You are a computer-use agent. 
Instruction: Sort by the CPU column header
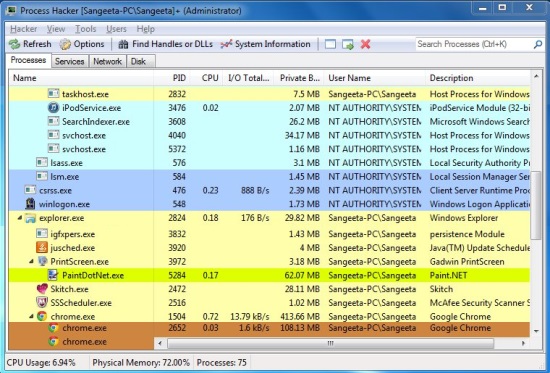210,78
